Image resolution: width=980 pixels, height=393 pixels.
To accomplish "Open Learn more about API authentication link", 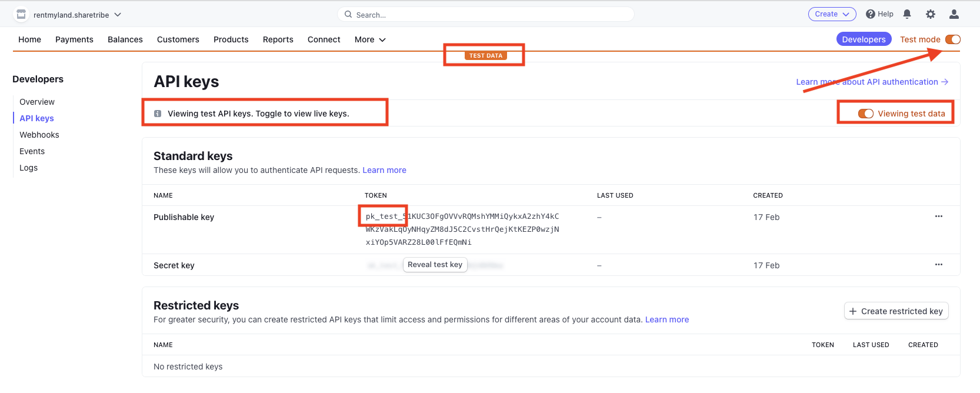I will (872, 82).
